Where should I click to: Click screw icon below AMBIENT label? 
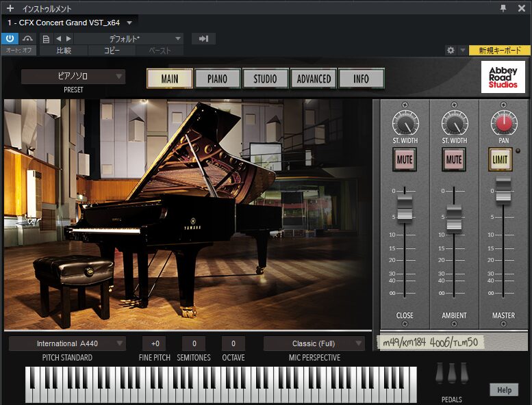(x=454, y=324)
